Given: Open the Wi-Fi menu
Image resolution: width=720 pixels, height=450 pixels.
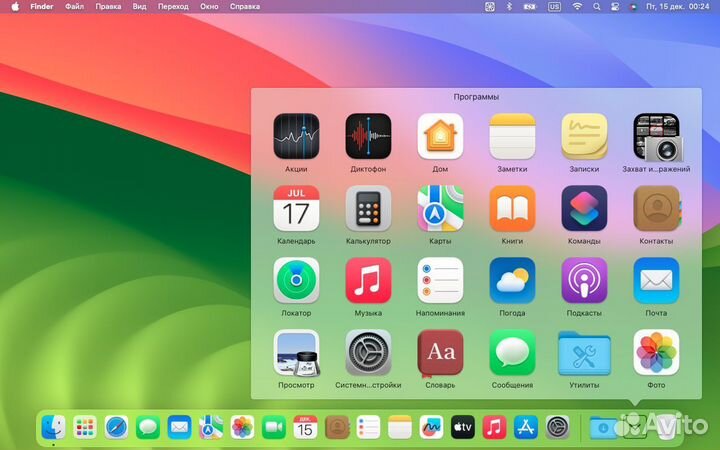Looking at the screenshot, I should pos(577,6).
